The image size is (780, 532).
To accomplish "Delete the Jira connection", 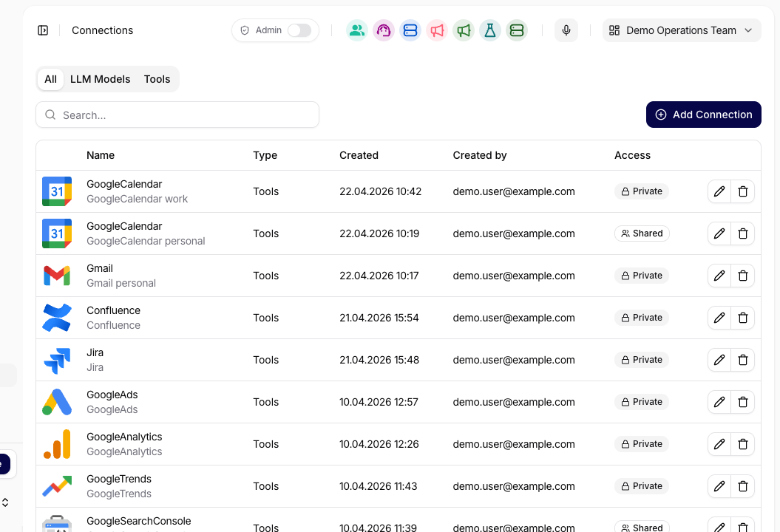I will [x=743, y=360].
